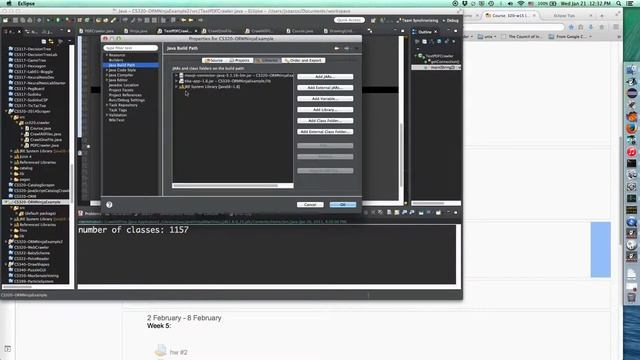Click the Link with Editor icon in Package Explorer
Viewport: 640px width, 360px height.
pos(51,41)
